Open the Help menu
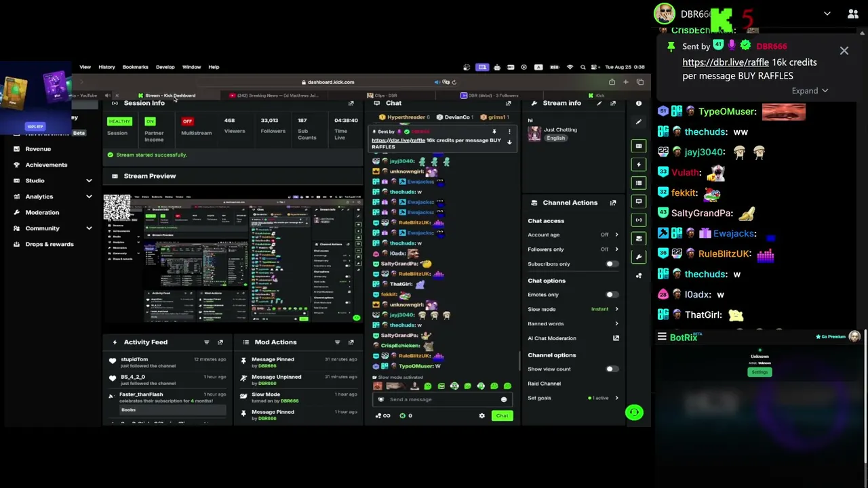Viewport: 868px width, 488px height. pos(214,67)
